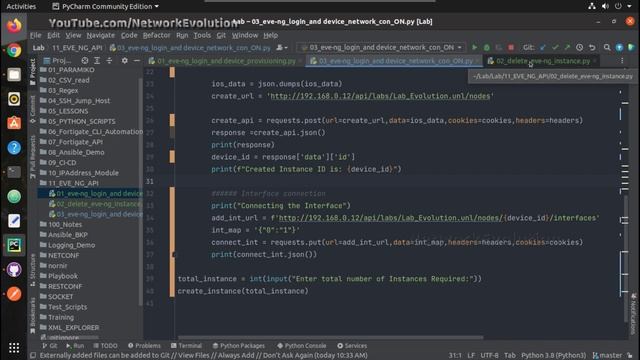Collapse all icon in Project panel header
The image size is (640, 360).
pos(109,60)
